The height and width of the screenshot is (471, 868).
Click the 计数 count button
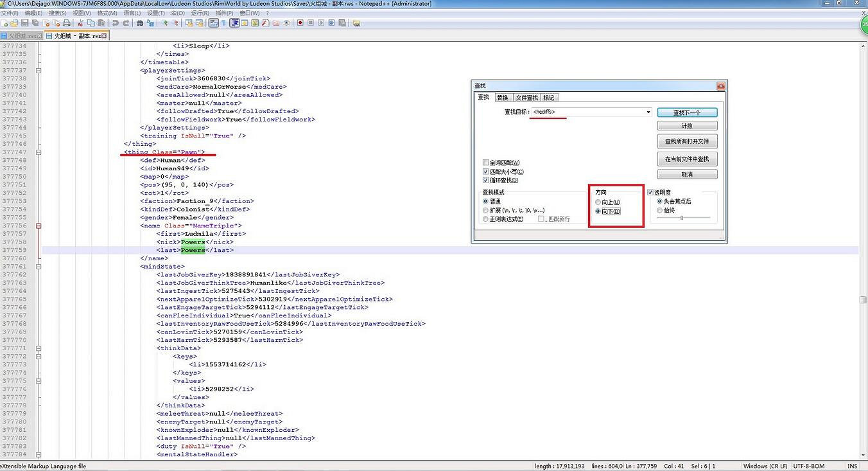pyautogui.click(x=687, y=126)
